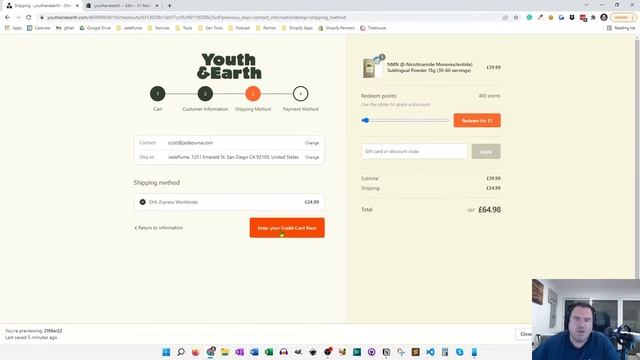Click the Payment Method step 4 circle

click(x=300, y=94)
